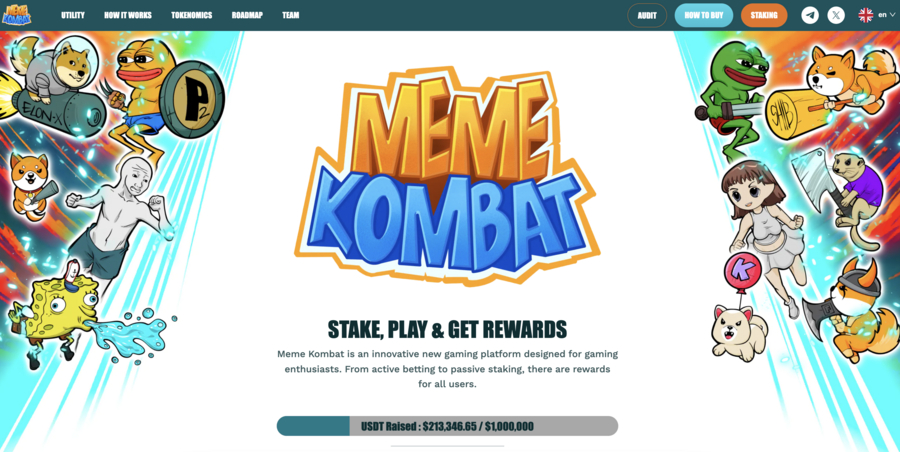Click the Audit button

[x=647, y=16]
